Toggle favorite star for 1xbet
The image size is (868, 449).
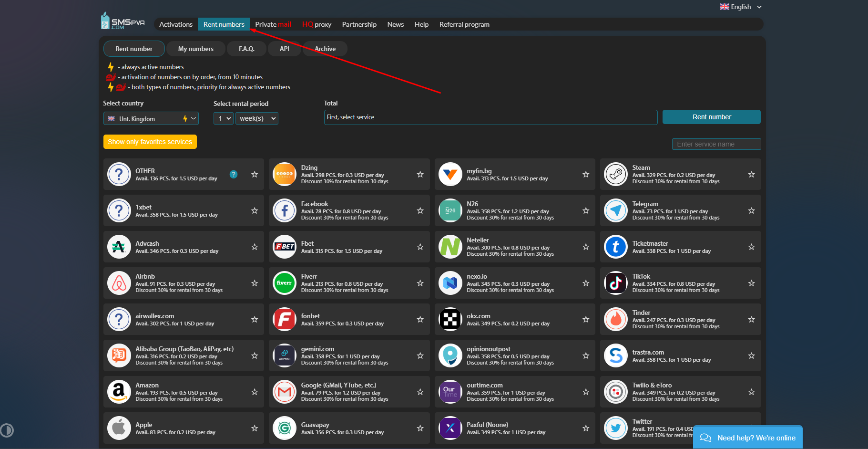(255, 210)
